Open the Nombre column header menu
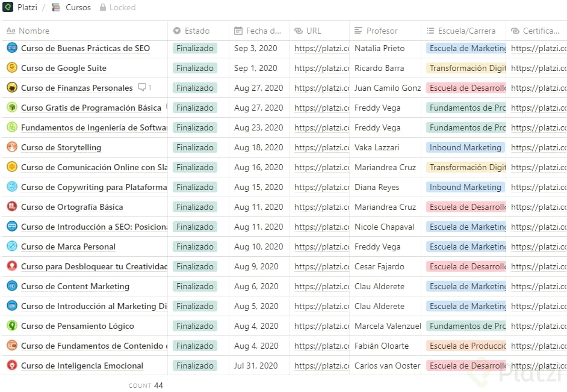Screen dimensions: 567x392 (x=85, y=31)
